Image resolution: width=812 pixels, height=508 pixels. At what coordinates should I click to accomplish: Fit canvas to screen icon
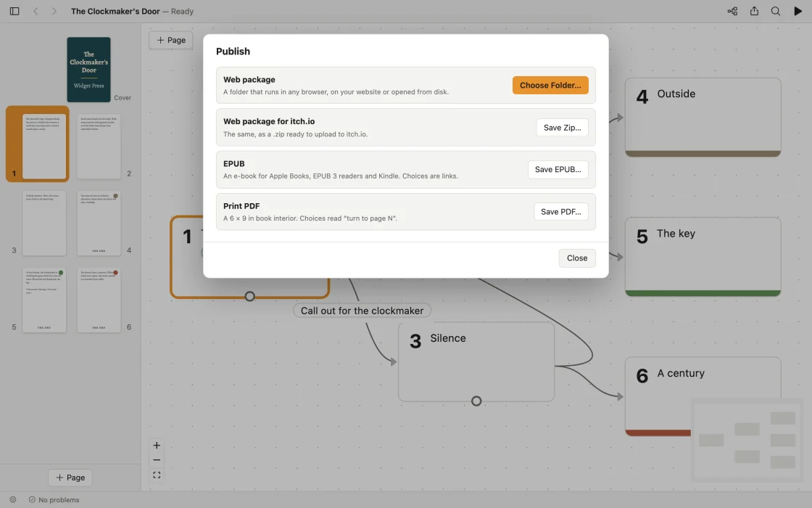(x=157, y=475)
